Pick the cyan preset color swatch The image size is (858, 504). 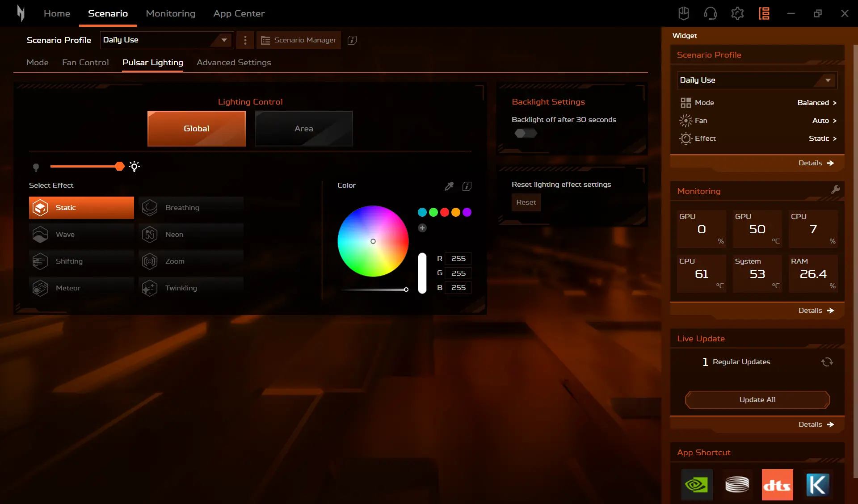click(422, 212)
